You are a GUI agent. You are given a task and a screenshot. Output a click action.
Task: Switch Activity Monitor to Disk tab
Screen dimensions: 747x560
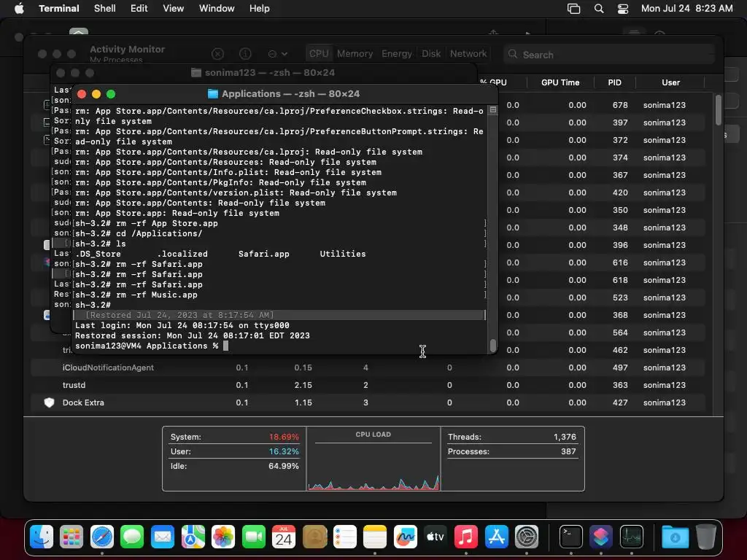pyautogui.click(x=431, y=54)
